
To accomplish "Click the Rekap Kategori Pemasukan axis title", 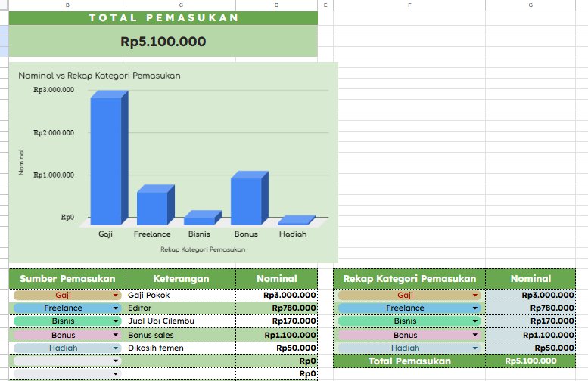I will tap(203, 249).
